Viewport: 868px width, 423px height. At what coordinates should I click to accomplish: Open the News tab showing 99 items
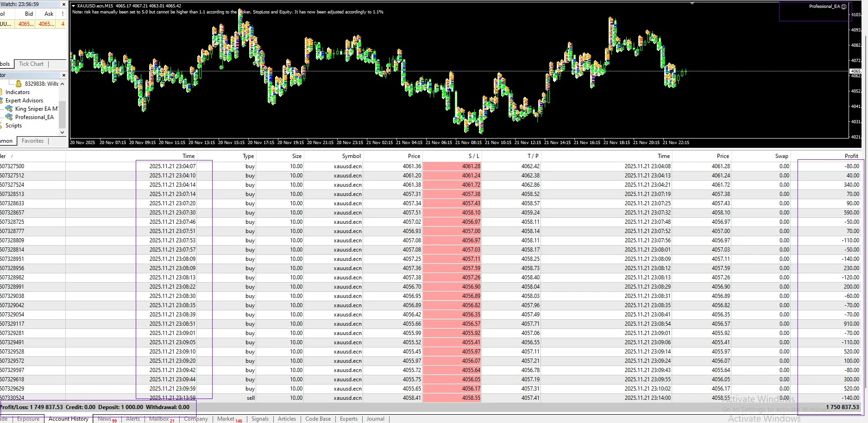pos(106,418)
